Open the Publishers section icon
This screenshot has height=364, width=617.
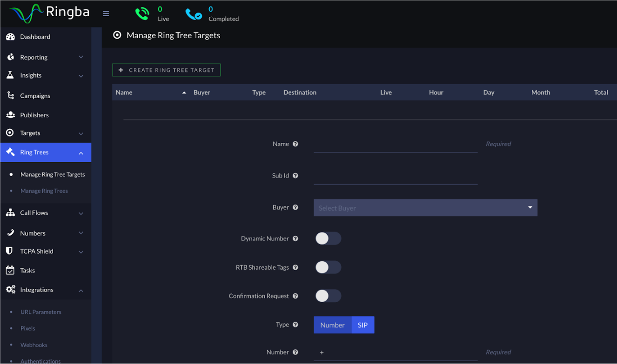pyautogui.click(x=10, y=115)
